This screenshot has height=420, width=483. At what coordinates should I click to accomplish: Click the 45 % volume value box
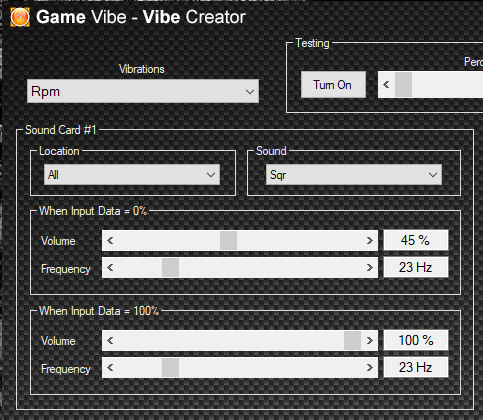pyautogui.click(x=416, y=240)
